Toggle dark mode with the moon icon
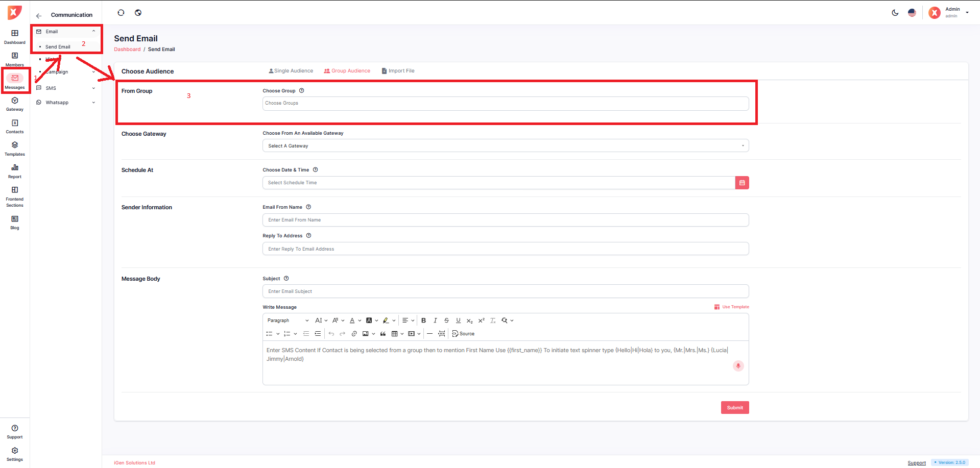This screenshot has height=468, width=980. click(x=895, y=13)
